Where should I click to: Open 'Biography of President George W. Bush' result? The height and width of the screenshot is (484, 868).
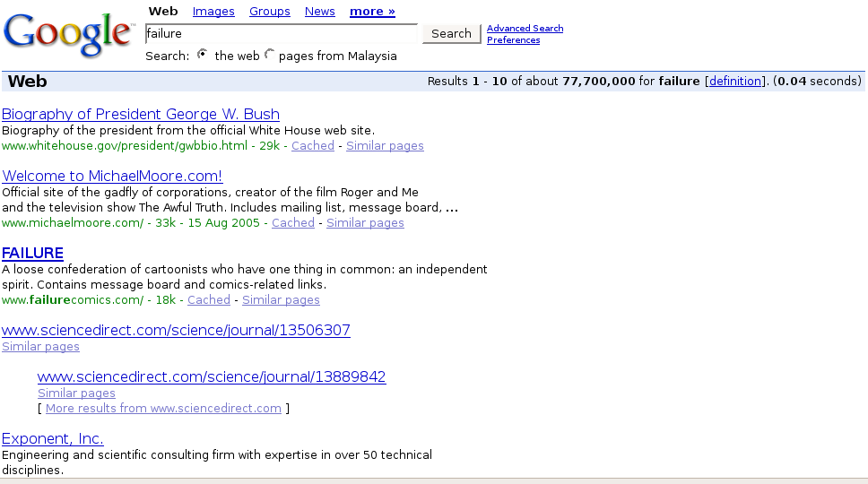click(x=141, y=114)
